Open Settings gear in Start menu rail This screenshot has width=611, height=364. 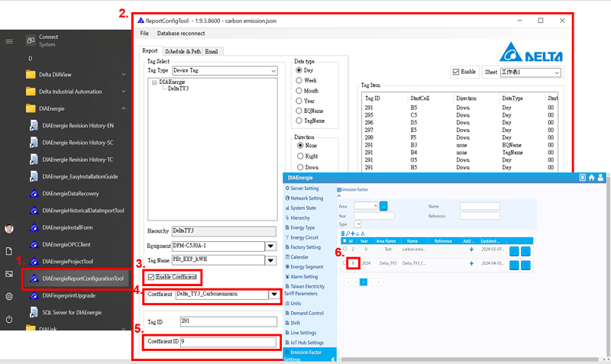(9, 297)
